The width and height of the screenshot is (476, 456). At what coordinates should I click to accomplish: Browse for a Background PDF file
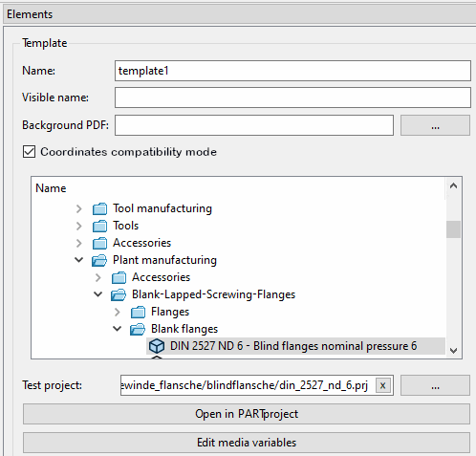click(435, 125)
